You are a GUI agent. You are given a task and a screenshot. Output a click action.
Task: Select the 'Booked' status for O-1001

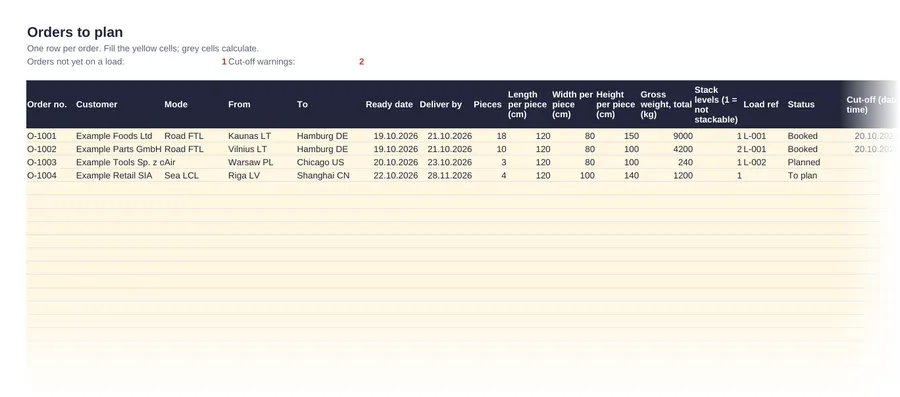[802, 136]
